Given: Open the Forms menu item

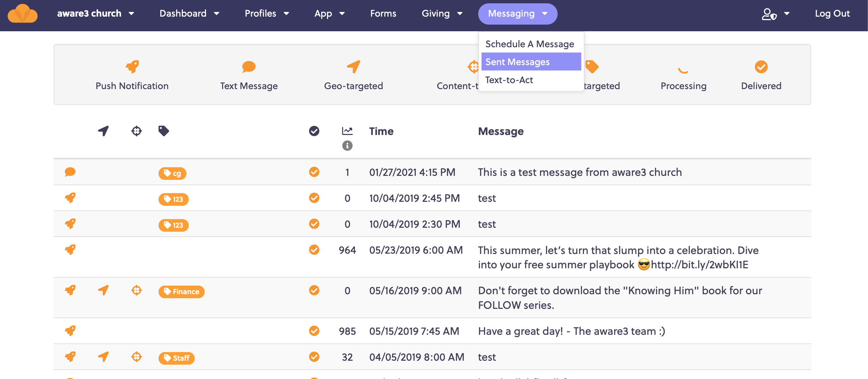Looking at the screenshot, I should (x=383, y=14).
